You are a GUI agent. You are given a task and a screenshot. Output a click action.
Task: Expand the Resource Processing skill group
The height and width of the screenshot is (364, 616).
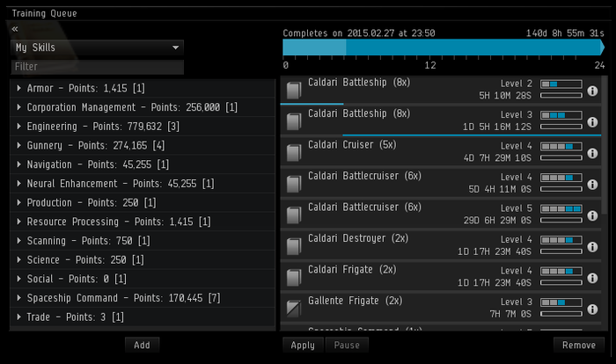(x=18, y=222)
